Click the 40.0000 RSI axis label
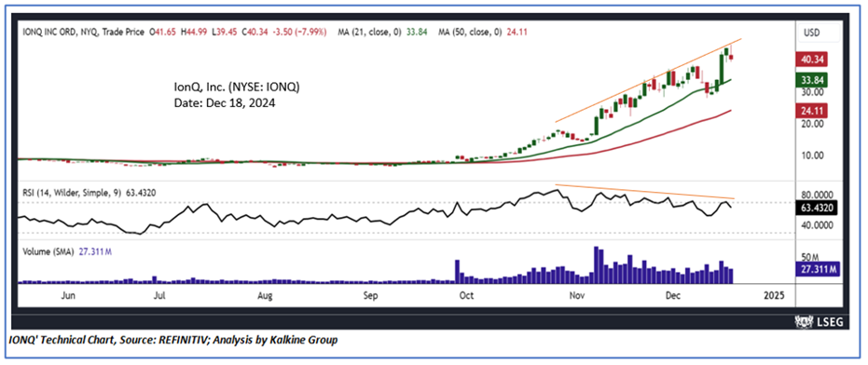Image resolution: width=868 pixels, height=365 pixels. pyautogui.click(x=817, y=225)
